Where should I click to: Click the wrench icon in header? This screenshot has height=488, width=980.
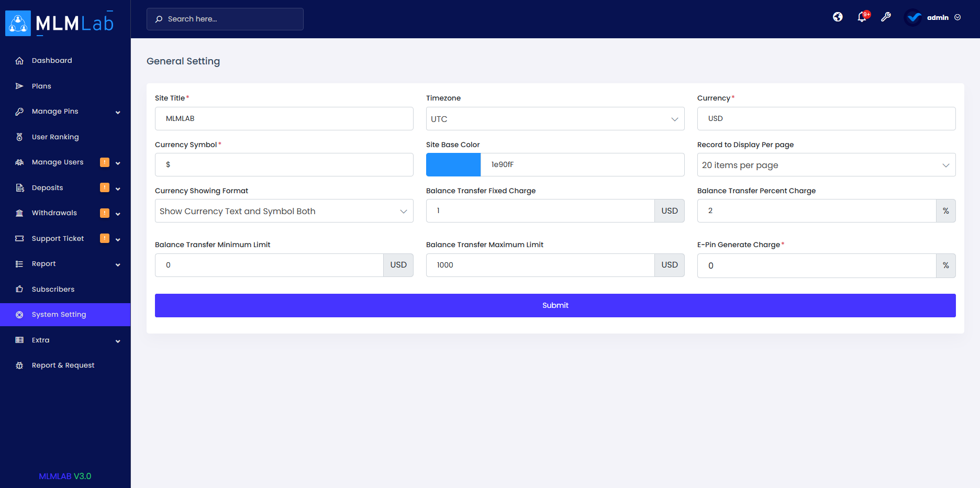click(886, 17)
